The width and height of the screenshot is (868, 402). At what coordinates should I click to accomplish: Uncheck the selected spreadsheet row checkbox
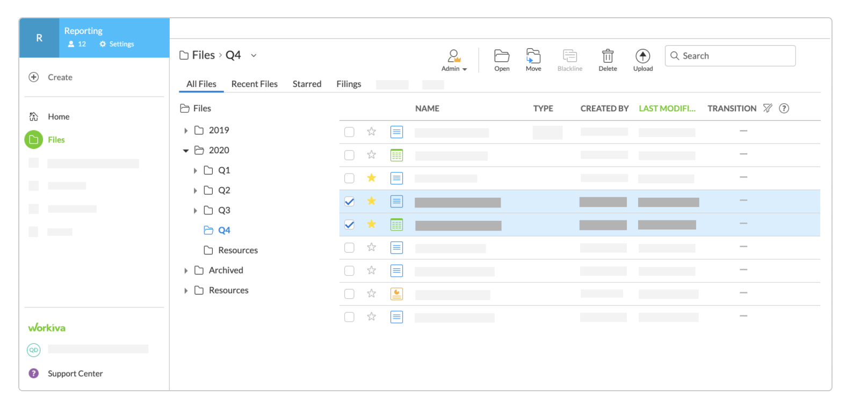click(x=349, y=225)
